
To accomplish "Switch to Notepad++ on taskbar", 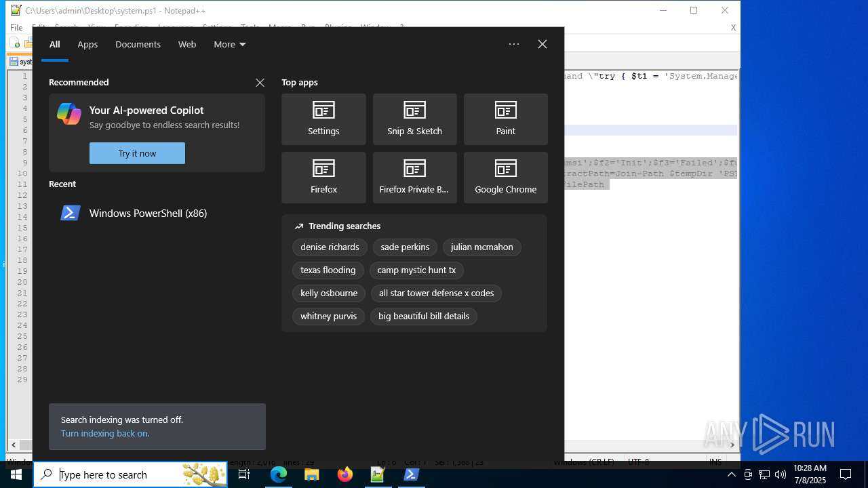I will [378, 474].
